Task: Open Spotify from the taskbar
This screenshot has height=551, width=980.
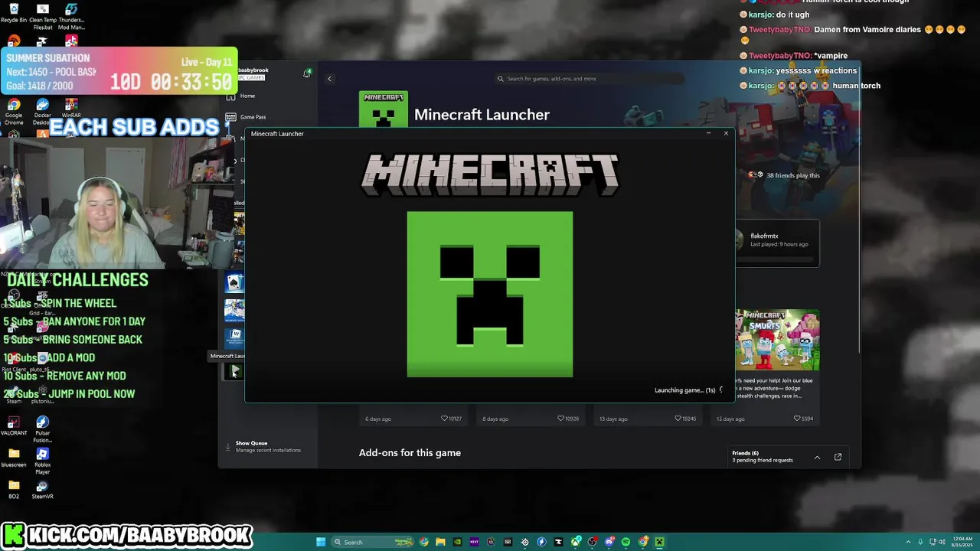Action: (x=626, y=542)
